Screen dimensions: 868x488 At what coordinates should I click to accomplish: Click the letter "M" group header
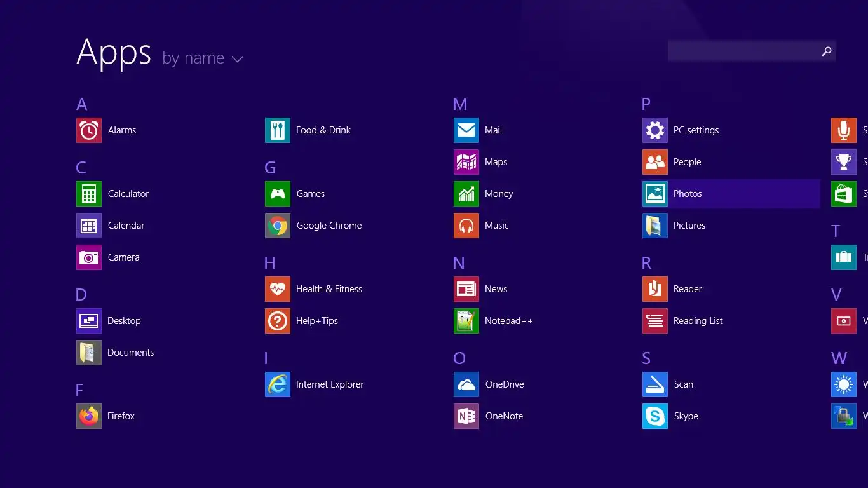click(460, 104)
